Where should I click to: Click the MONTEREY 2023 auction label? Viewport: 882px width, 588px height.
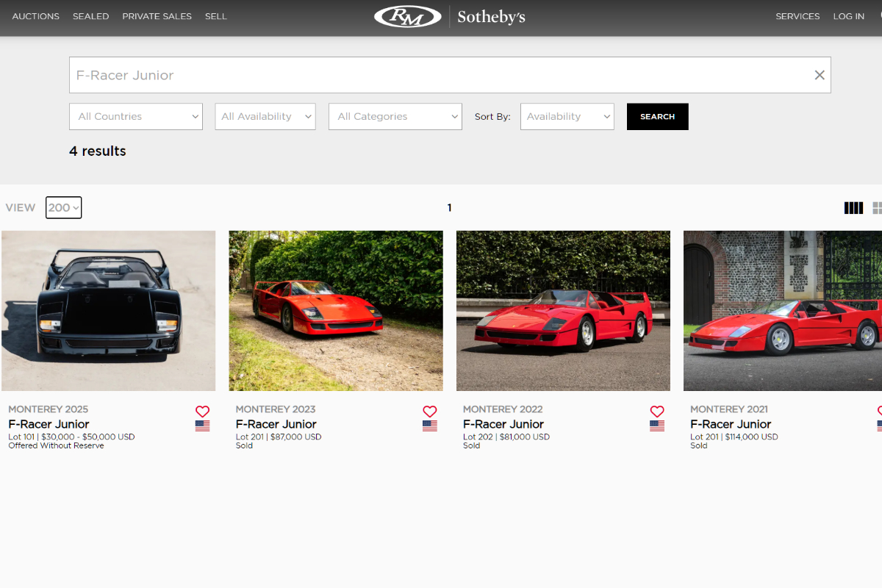[x=276, y=409]
